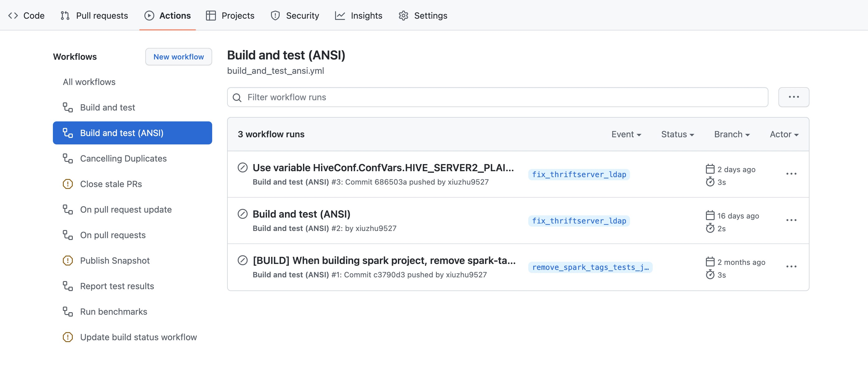Click cancelled status icon of run #3
Image resolution: width=868 pixels, height=381 pixels.
(x=242, y=167)
